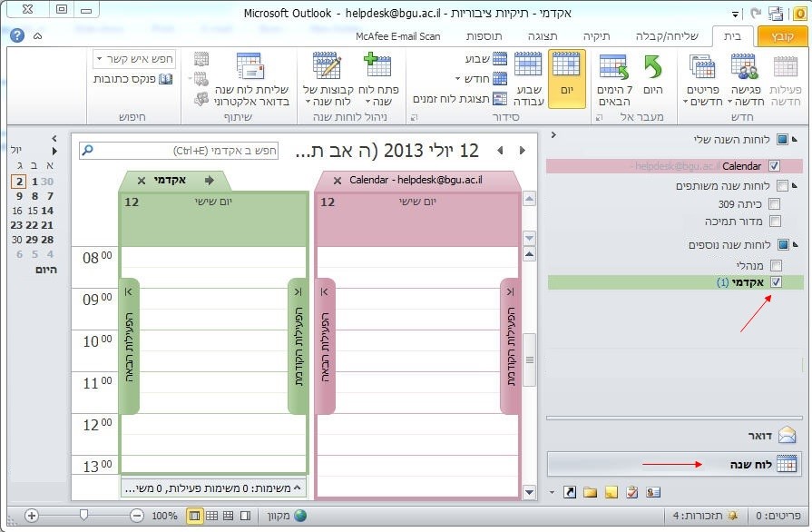Click E-mail Calendar (שליחת לוח שנה בדואר אלקטרוני)
Screen dimensions: 812x532
tap(251, 79)
